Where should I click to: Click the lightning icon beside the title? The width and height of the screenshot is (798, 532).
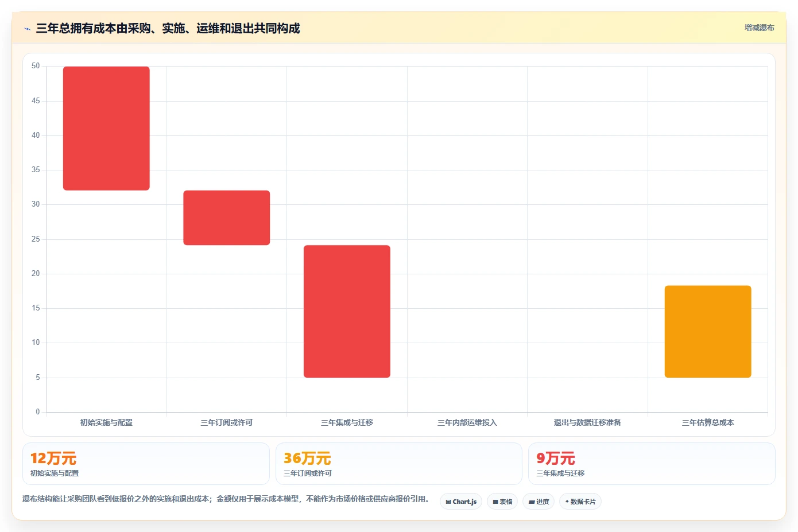click(27, 29)
